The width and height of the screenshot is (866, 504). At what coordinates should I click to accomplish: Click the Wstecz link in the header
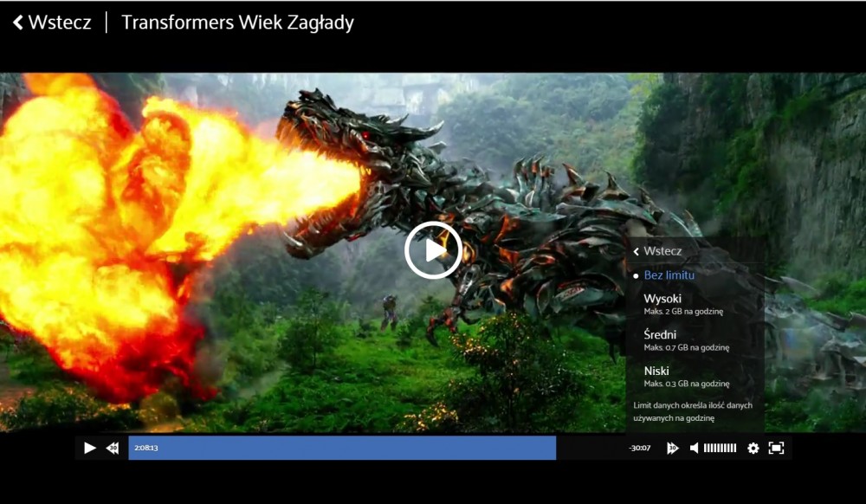click(x=59, y=23)
